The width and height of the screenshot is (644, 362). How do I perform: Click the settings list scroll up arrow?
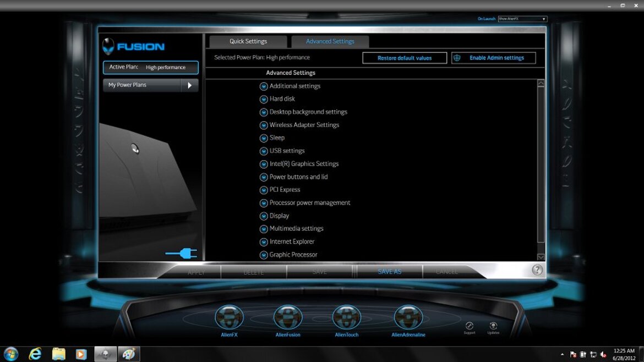tap(541, 83)
